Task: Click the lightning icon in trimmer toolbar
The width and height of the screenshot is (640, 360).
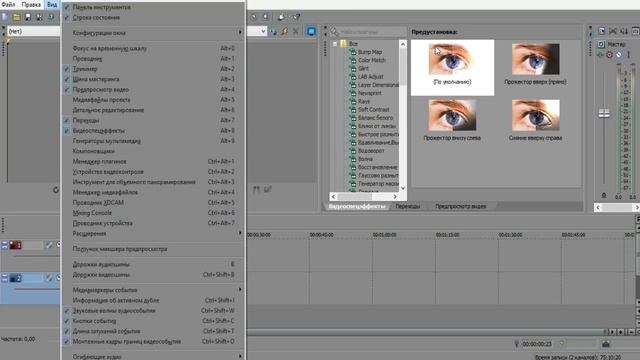Action: [x=284, y=31]
